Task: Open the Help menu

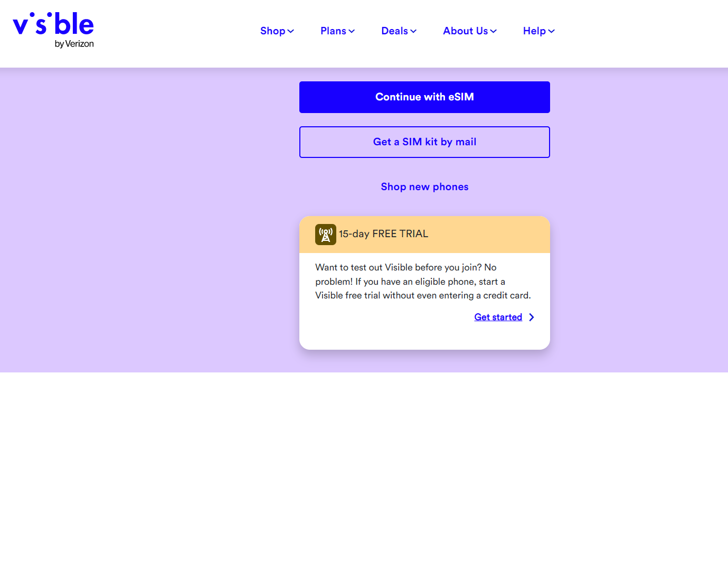Action: point(539,31)
